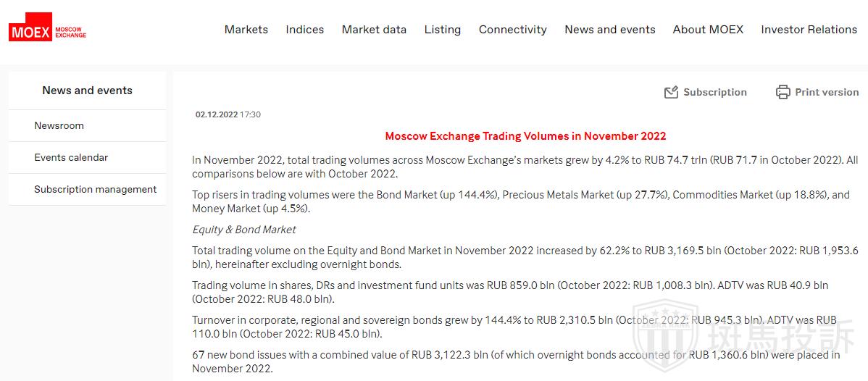868x381 pixels.
Task: Open the Indices menu
Action: 305,30
